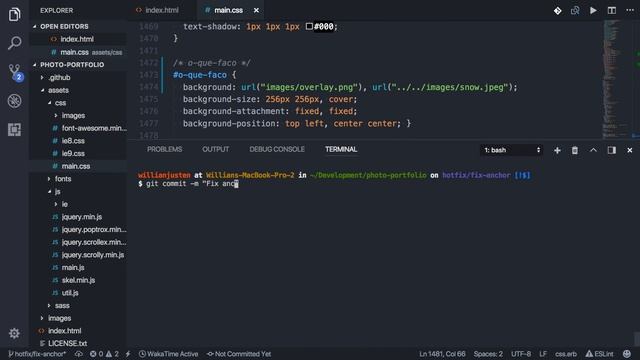Image resolution: width=640 pixels, height=360 pixels.
Task: Kill the terminal with trash icon
Action: click(x=575, y=151)
